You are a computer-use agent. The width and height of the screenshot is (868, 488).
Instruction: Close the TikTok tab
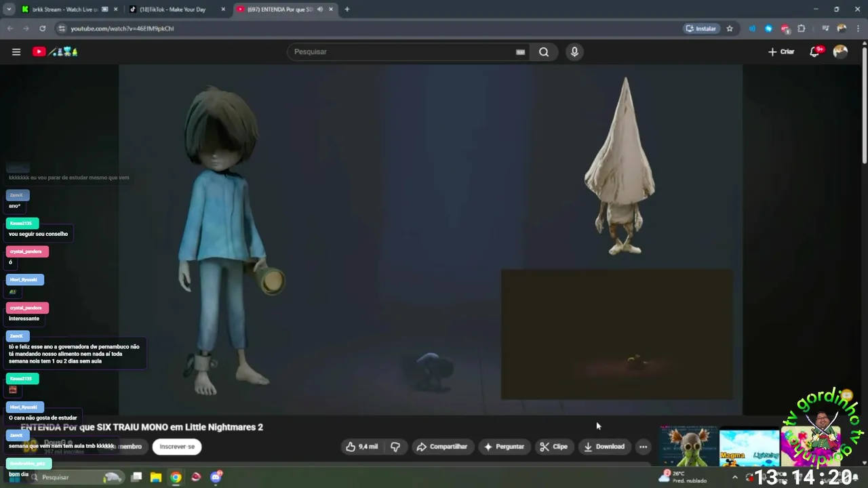pos(222,9)
